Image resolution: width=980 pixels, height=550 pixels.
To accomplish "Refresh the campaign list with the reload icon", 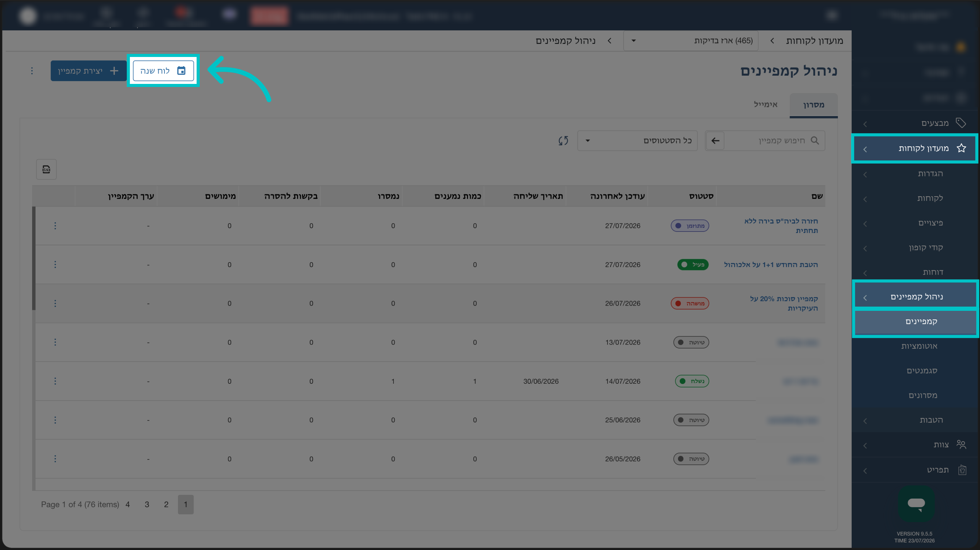I will [563, 141].
